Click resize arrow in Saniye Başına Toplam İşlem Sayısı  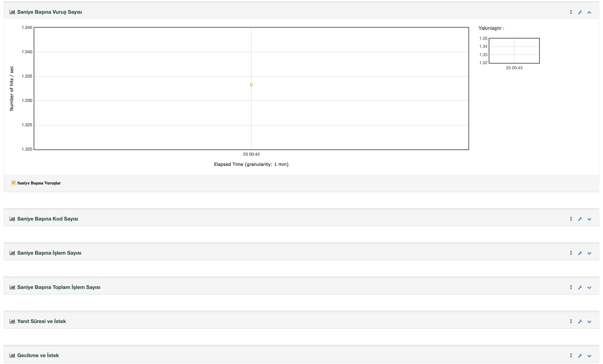pos(571,287)
